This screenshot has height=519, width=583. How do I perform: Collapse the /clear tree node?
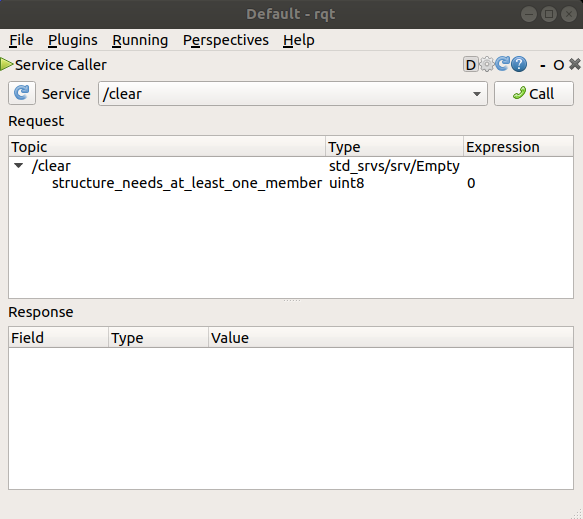point(19,166)
